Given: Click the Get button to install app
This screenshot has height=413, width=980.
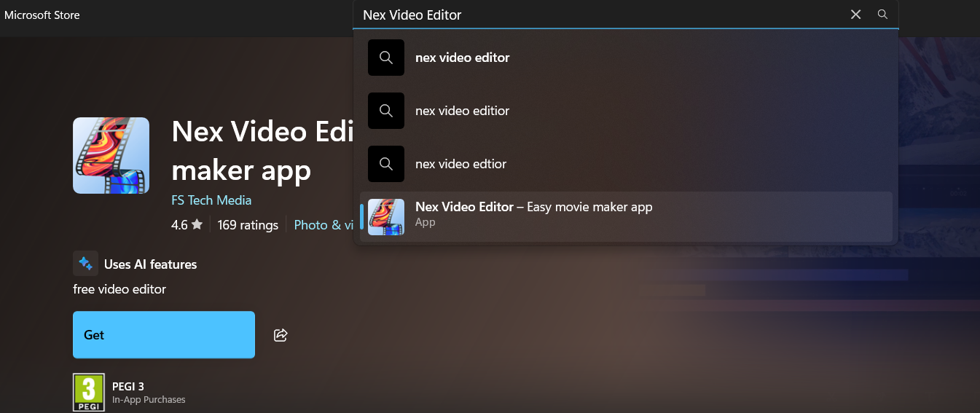Looking at the screenshot, I should click(x=164, y=335).
